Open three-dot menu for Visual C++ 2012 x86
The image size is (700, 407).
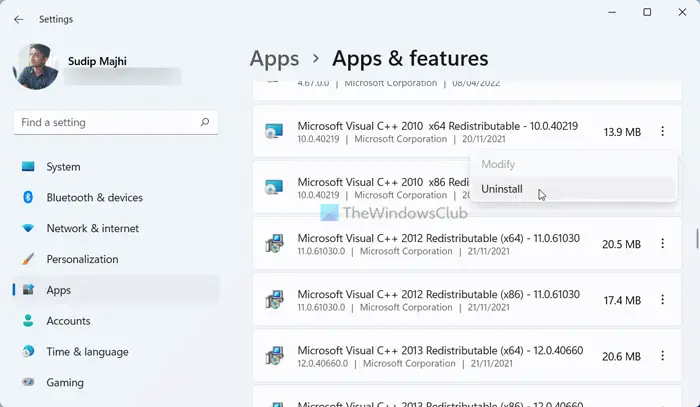point(662,299)
